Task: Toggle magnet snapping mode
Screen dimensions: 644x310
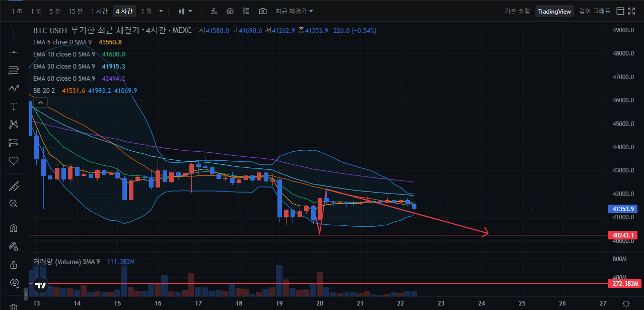Action: (x=14, y=228)
